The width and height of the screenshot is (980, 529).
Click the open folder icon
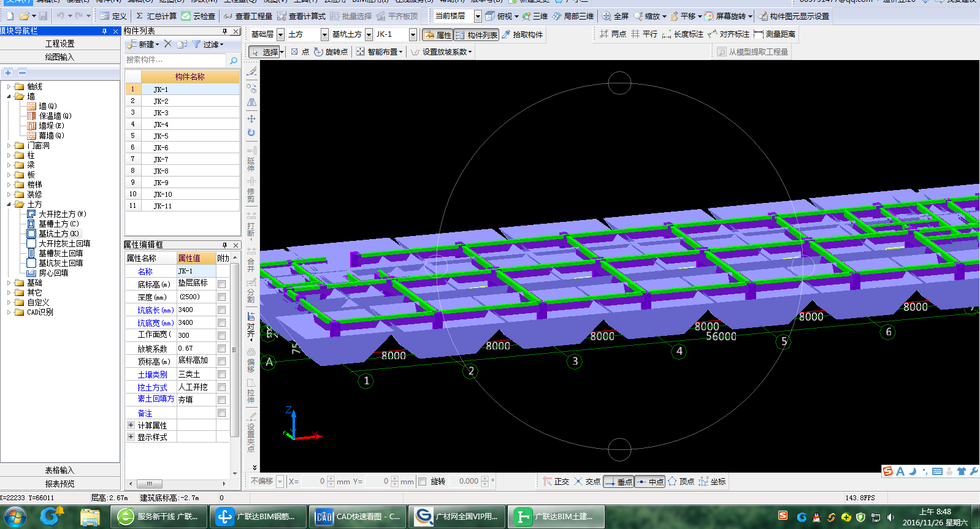coord(24,16)
